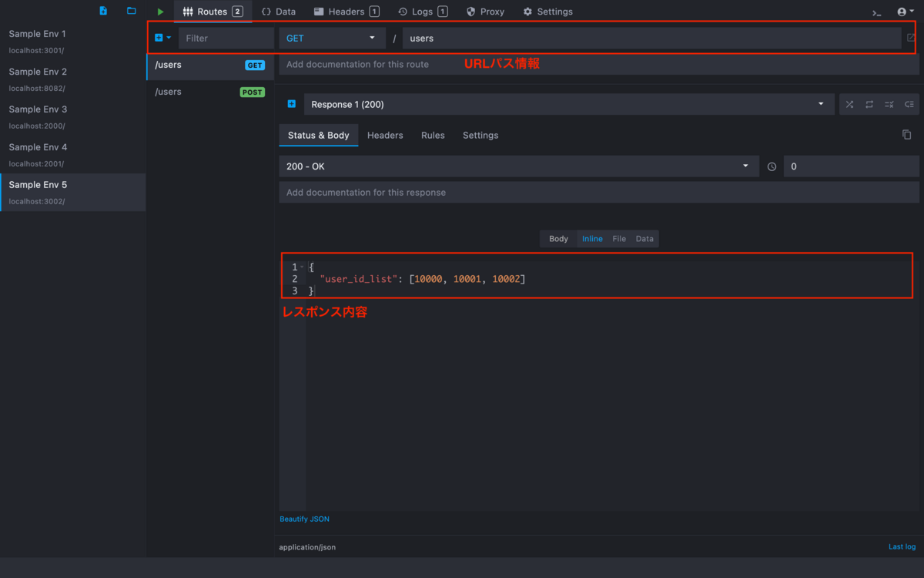
Task: Switch to the Data tab
Action: tap(278, 12)
